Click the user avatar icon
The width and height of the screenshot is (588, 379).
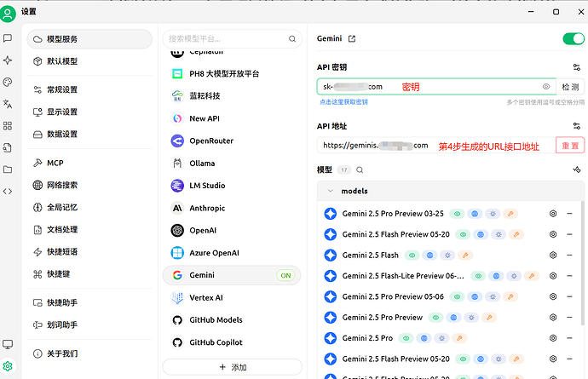point(8,14)
